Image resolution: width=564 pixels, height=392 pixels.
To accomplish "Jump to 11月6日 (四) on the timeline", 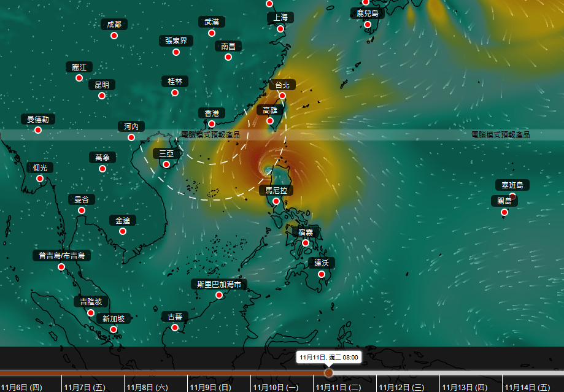I will [21, 387].
